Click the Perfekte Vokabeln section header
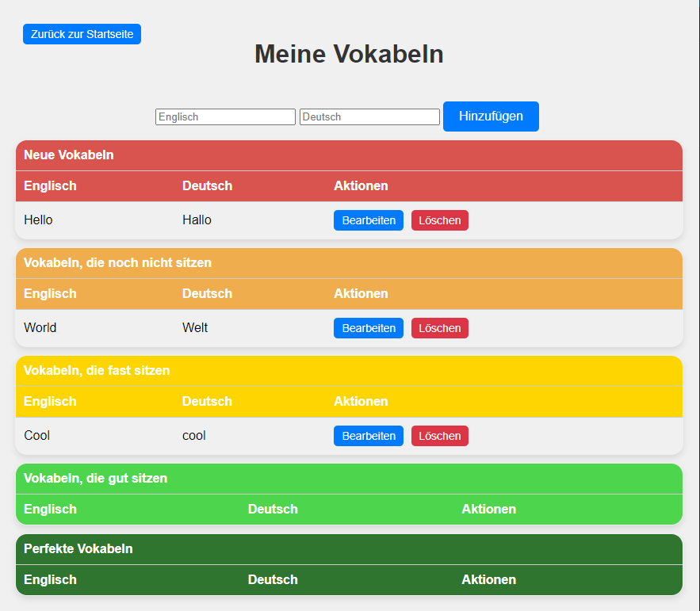The image size is (700, 611). click(78, 548)
